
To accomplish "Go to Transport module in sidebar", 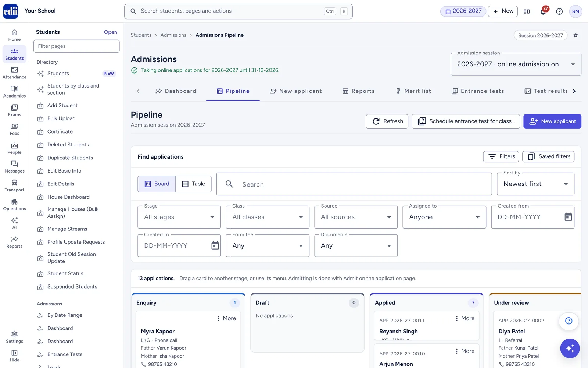I will (14, 186).
